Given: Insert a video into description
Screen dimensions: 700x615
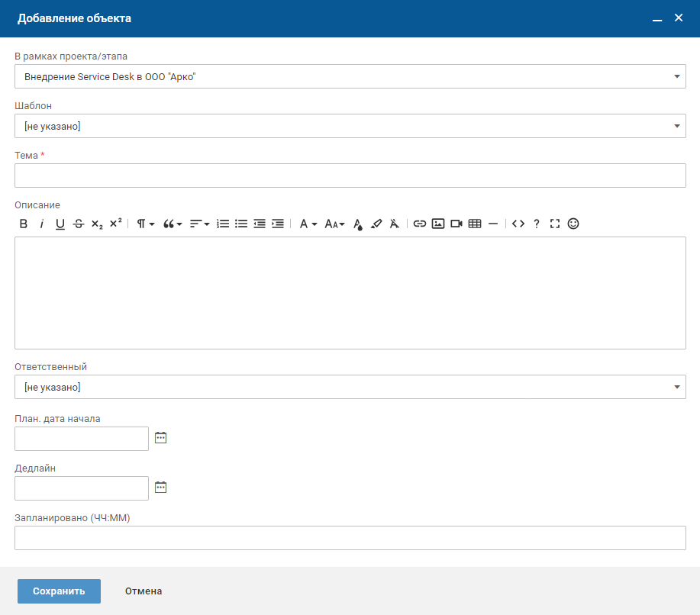Looking at the screenshot, I should tap(456, 224).
